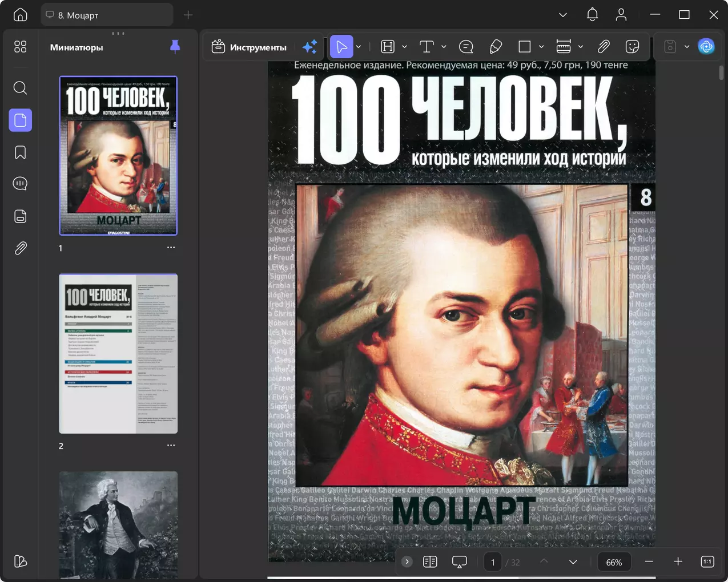Click the vertical document scrollbar
The height and width of the screenshot is (582, 728).
click(x=721, y=72)
